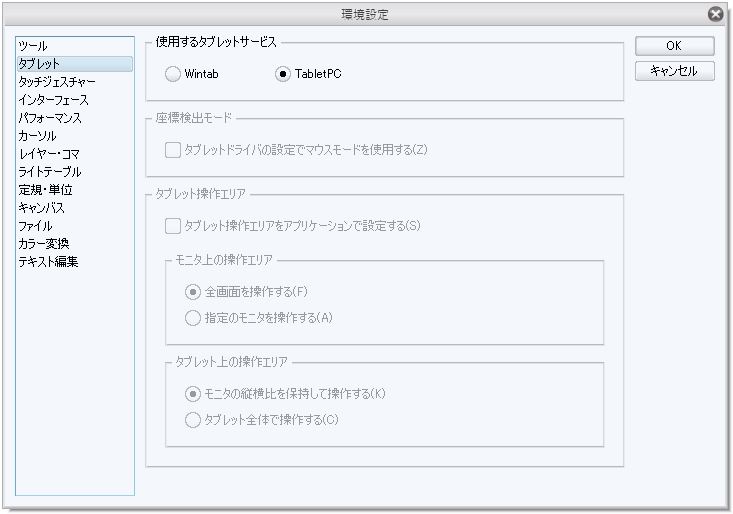Choose 全画面を操作する radio option
Image resolution: width=733 pixels, height=514 pixels.
(193, 292)
